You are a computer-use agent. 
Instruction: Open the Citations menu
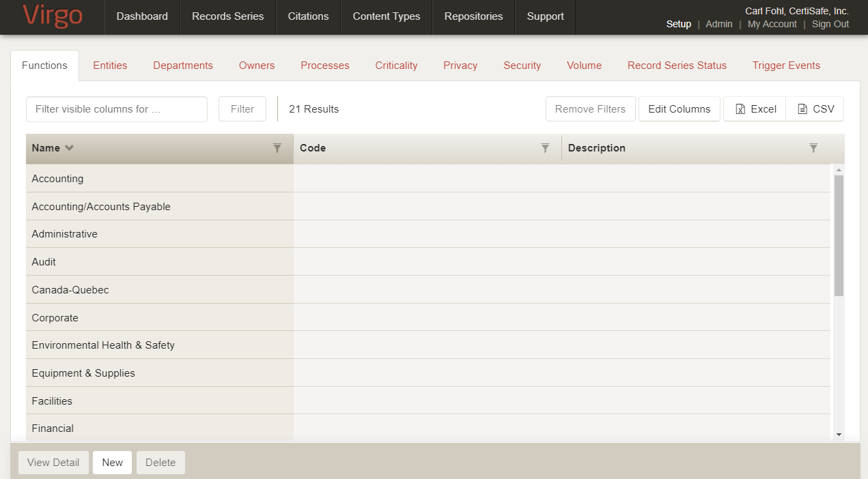pyautogui.click(x=308, y=16)
